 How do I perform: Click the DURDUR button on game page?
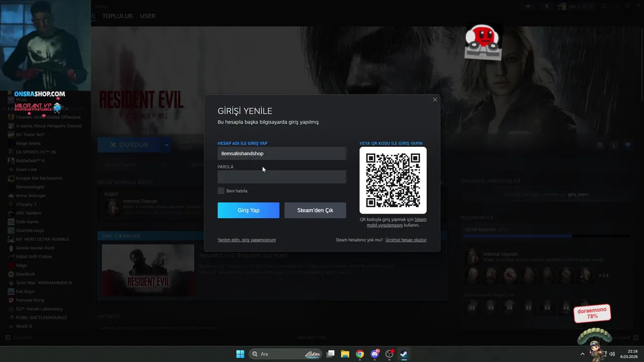130,145
